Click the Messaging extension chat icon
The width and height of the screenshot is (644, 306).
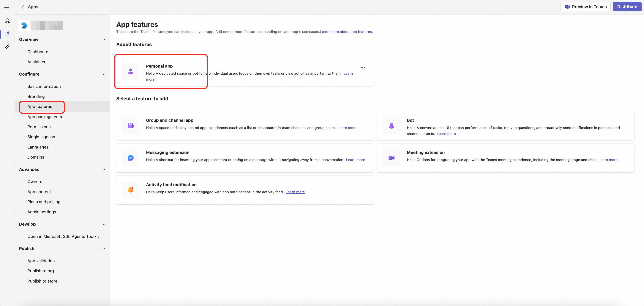[x=130, y=158]
